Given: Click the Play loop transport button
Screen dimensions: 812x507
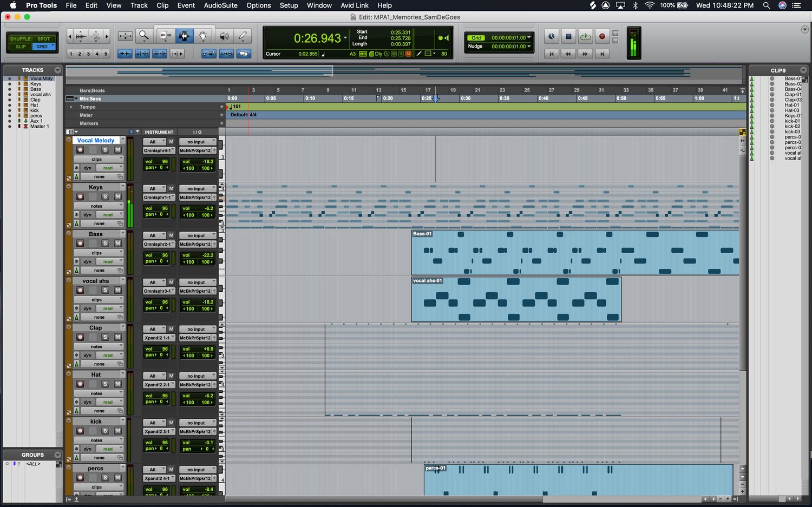Looking at the screenshot, I should click(585, 36).
